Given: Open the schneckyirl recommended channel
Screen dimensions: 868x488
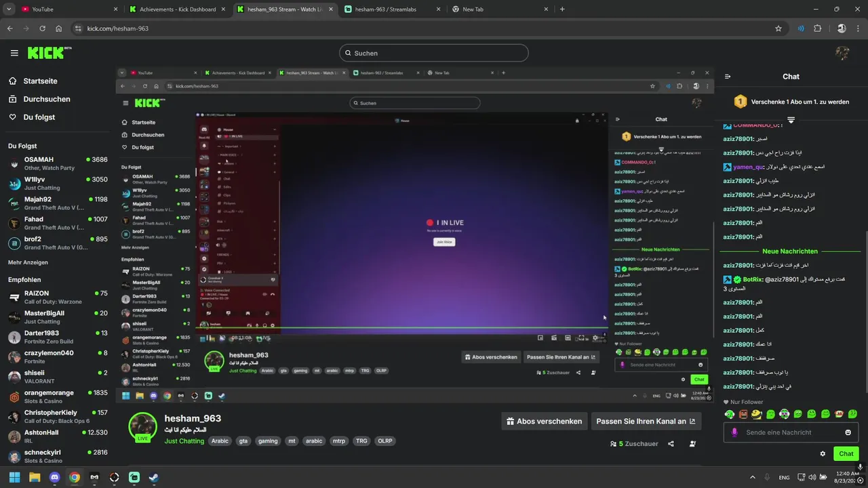Looking at the screenshot, I should pos(58,456).
